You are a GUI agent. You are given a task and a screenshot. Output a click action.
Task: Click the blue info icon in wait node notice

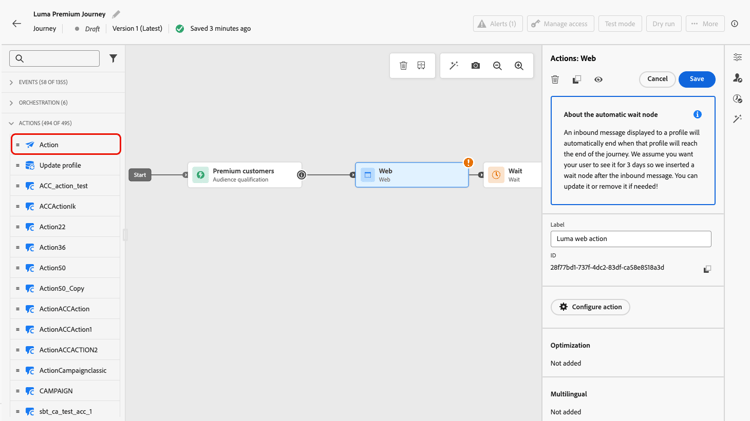coord(697,114)
